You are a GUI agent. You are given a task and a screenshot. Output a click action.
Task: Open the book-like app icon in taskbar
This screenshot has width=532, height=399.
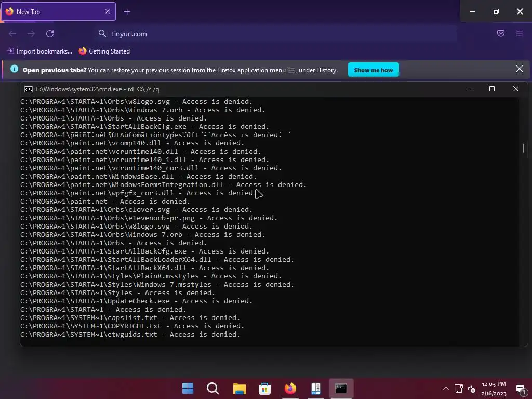coord(316,389)
